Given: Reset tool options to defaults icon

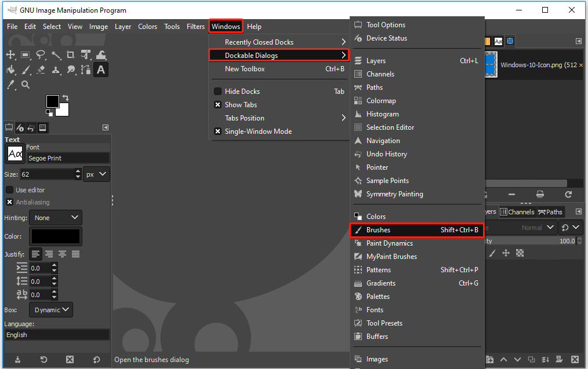Looking at the screenshot, I should pos(96,360).
